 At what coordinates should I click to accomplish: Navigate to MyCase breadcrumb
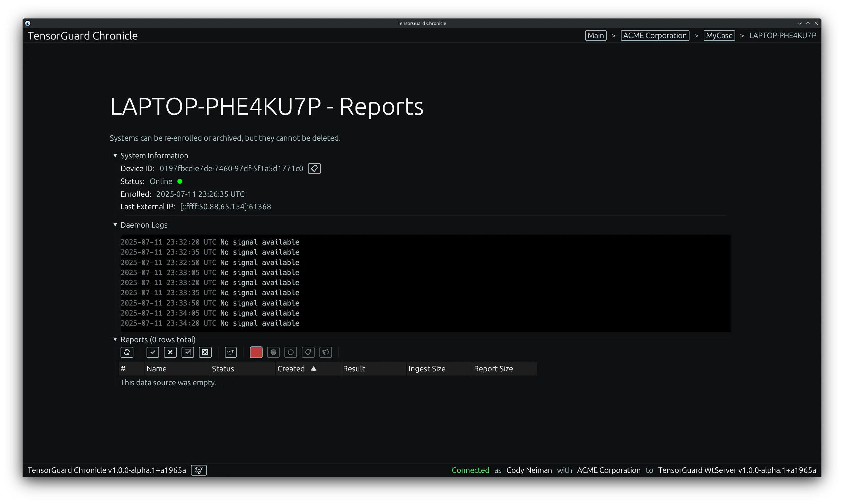pyautogui.click(x=719, y=36)
